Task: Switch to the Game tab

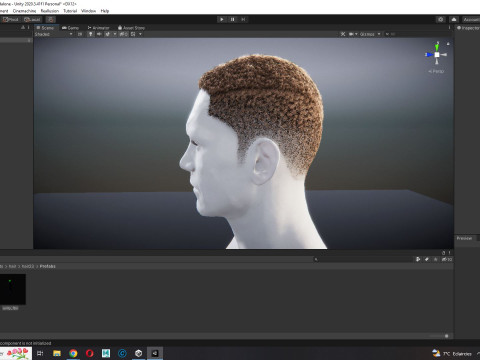Action: pos(71,28)
